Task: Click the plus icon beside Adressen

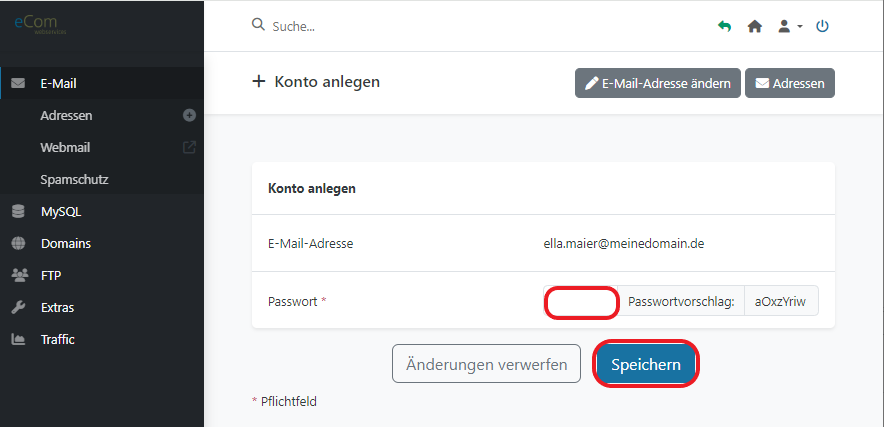Action: 189,115
